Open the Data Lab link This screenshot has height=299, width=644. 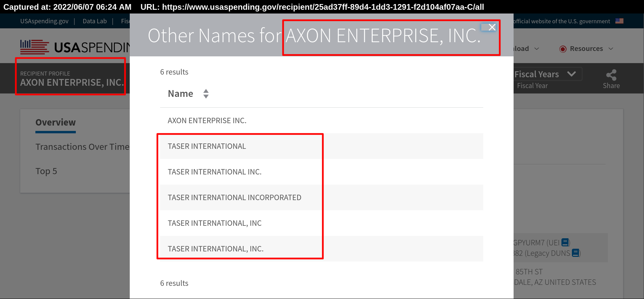[95, 21]
